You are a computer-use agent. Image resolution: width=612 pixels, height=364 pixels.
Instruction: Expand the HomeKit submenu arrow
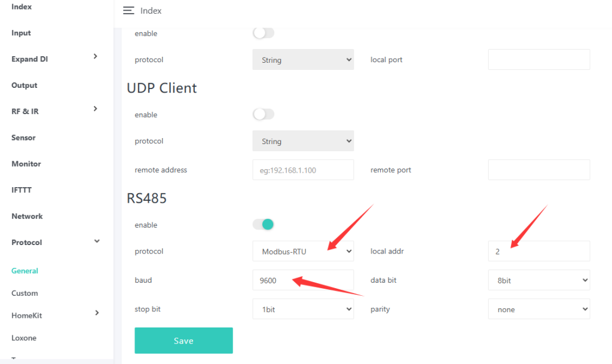pyautogui.click(x=97, y=313)
